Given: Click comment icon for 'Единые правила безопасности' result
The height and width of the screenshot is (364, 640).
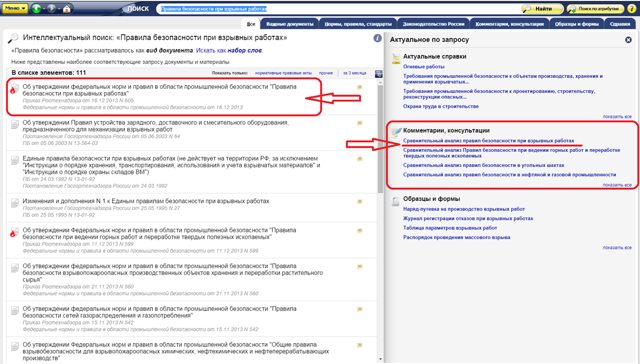Looking at the screenshot, I should pyautogui.click(x=360, y=159).
